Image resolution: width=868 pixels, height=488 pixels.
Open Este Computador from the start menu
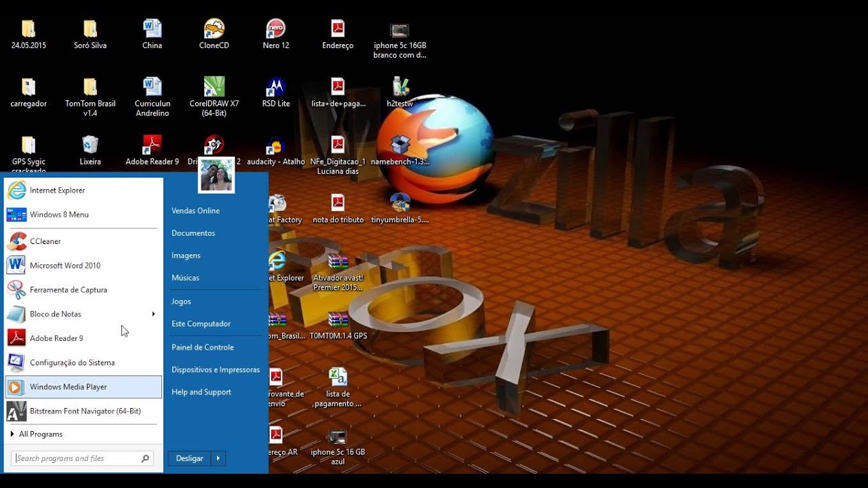pyautogui.click(x=201, y=324)
